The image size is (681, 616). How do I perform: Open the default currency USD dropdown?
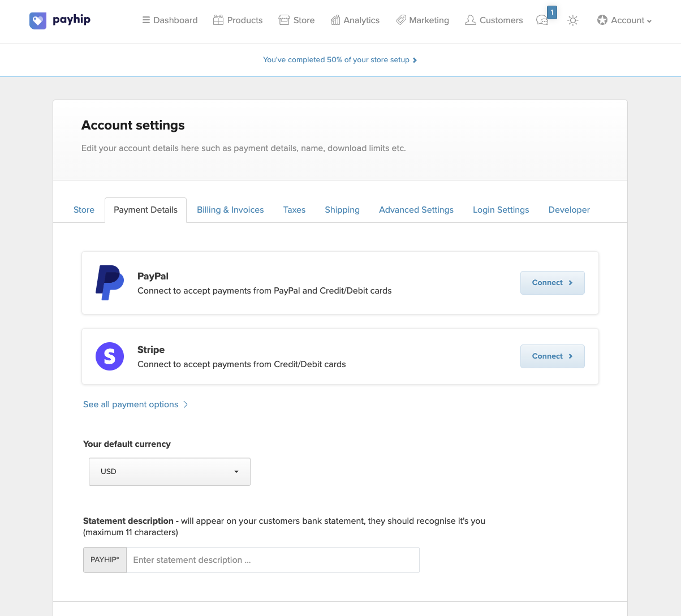click(170, 472)
